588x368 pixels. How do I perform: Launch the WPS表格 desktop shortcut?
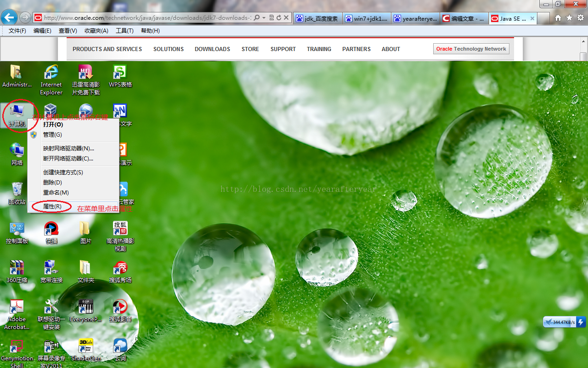point(120,76)
